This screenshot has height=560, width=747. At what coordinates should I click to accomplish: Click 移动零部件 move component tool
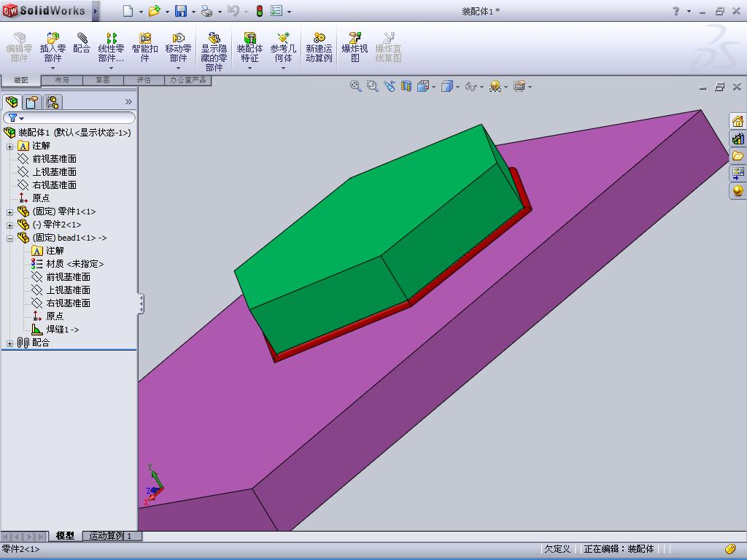coord(178,47)
